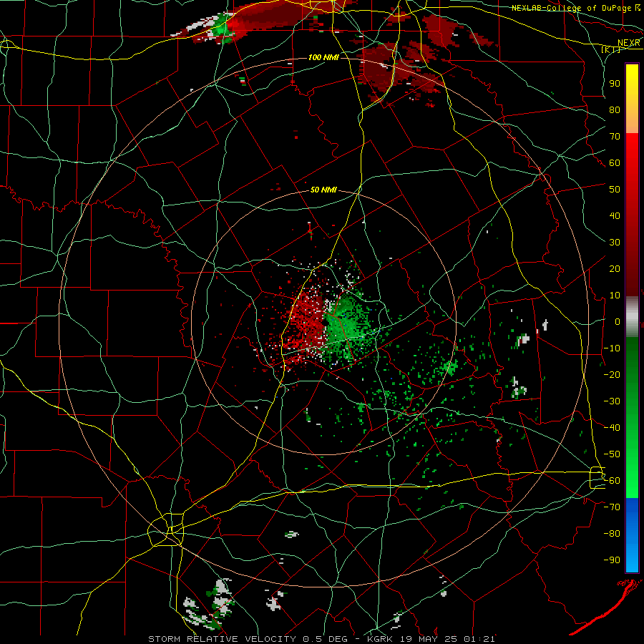Click the "60" label on velocity scale
Image resolution: width=644 pixels, height=644 pixels.
[615, 163]
